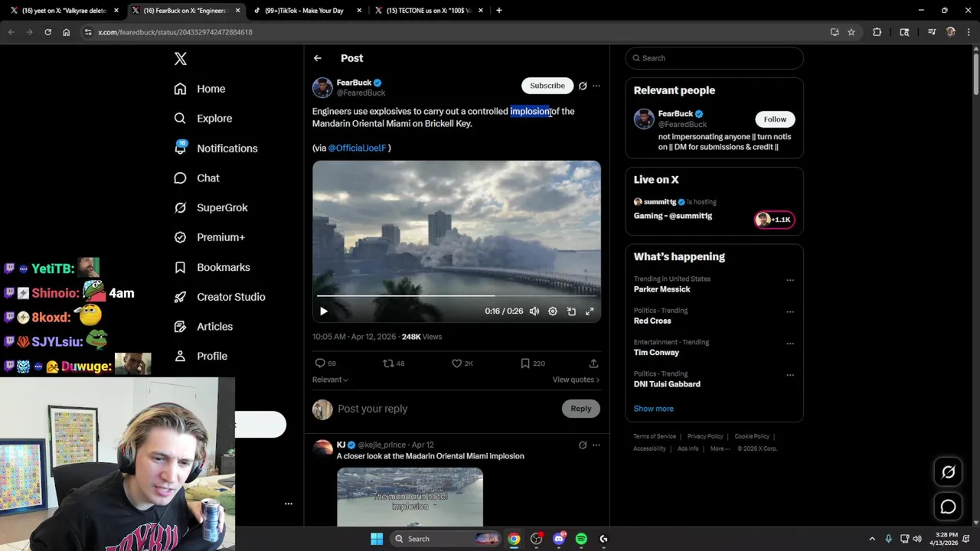980x551 pixels.
Task: Open Chat in the sidebar
Action: click(x=197, y=178)
